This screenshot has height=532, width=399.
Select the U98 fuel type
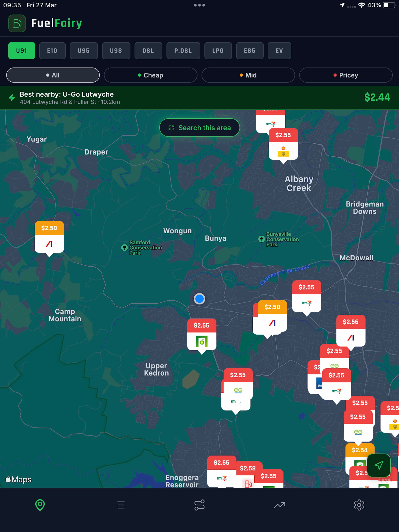tap(116, 51)
